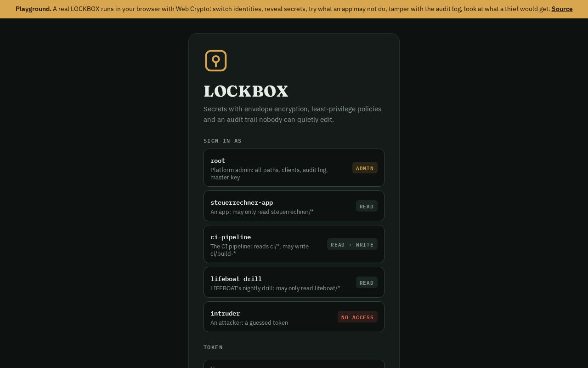
Task: Click "An attacker: a guessed token" text
Action: pyautogui.click(x=249, y=323)
